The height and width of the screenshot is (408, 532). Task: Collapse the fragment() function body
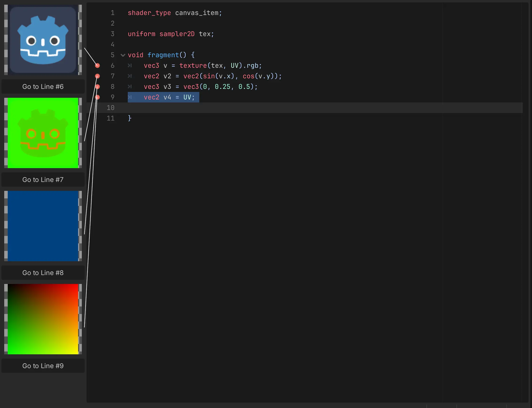coord(123,55)
